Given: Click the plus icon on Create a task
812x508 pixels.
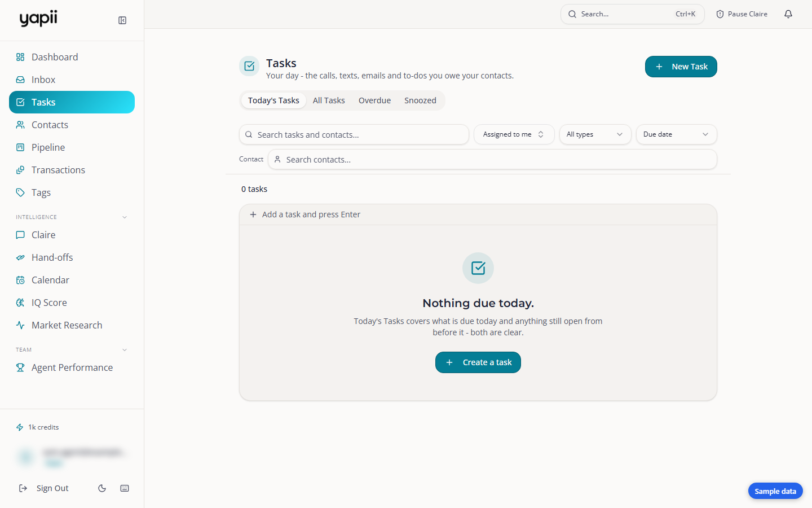Looking at the screenshot, I should pyautogui.click(x=449, y=362).
